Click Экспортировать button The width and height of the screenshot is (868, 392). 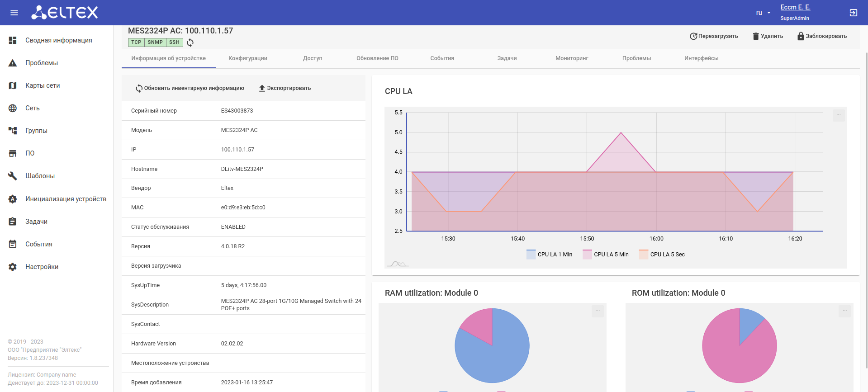(x=285, y=88)
